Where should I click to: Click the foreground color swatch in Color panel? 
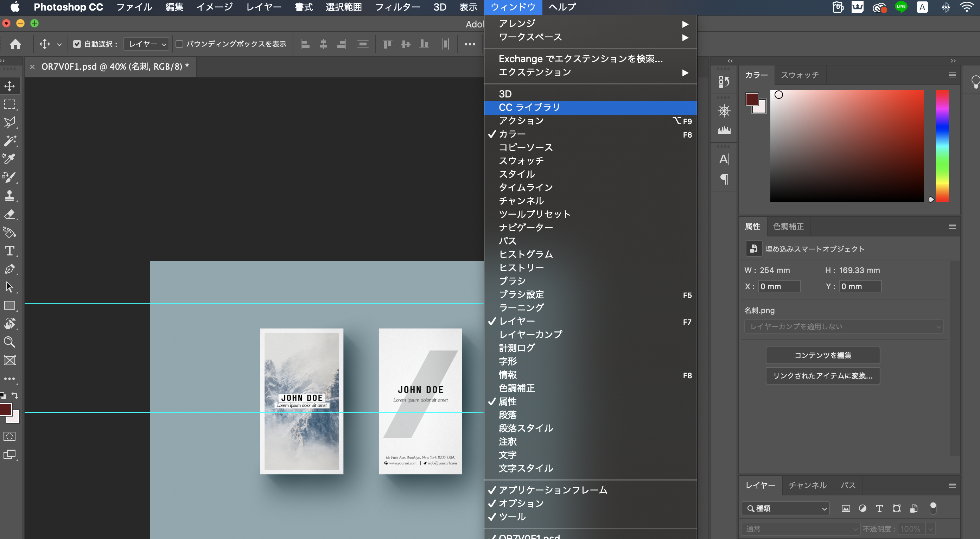pos(751,99)
